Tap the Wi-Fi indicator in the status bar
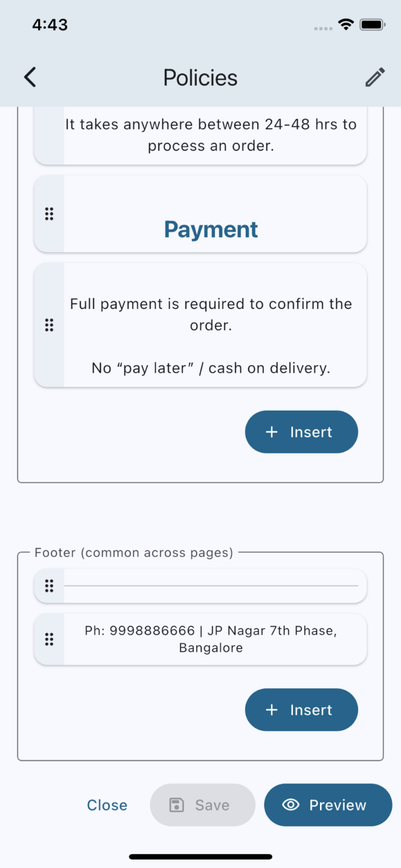Image resolution: width=401 pixels, height=868 pixels. [345, 23]
